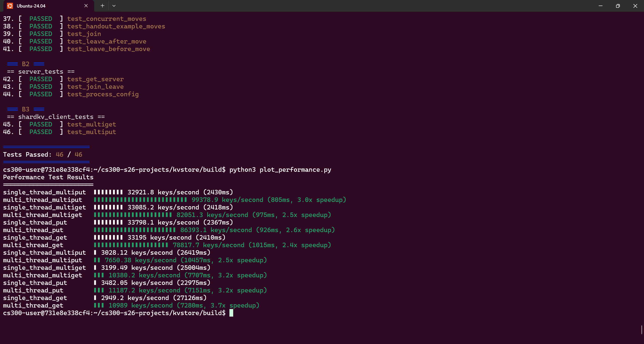Click the text test_join on line 39

coord(84,34)
